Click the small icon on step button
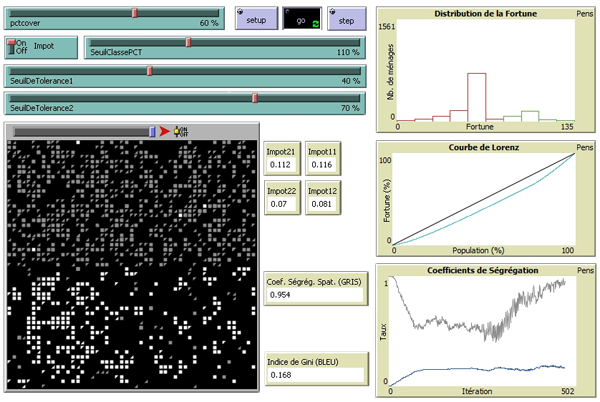The width and height of the screenshot is (600, 402). click(332, 11)
